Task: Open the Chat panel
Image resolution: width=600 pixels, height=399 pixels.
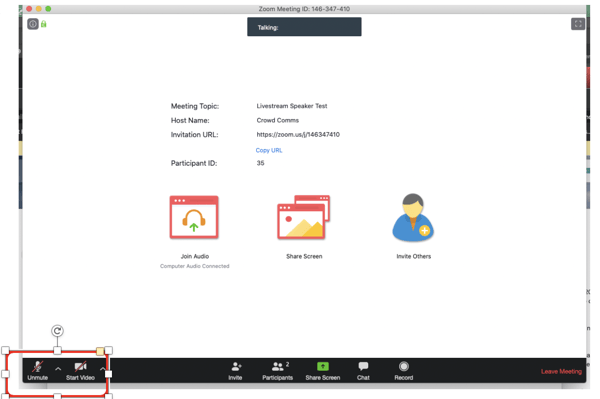Action: pyautogui.click(x=363, y=371)
